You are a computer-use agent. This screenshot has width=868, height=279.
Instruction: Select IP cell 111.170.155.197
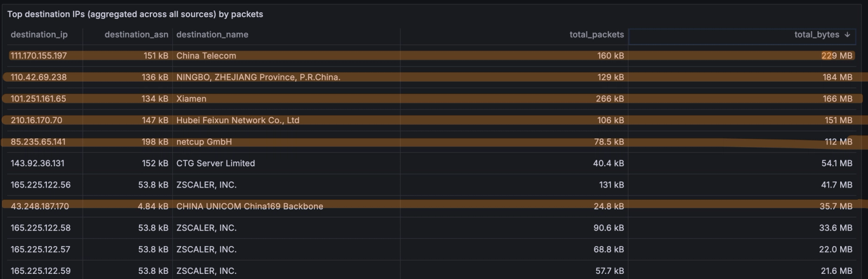39,56
